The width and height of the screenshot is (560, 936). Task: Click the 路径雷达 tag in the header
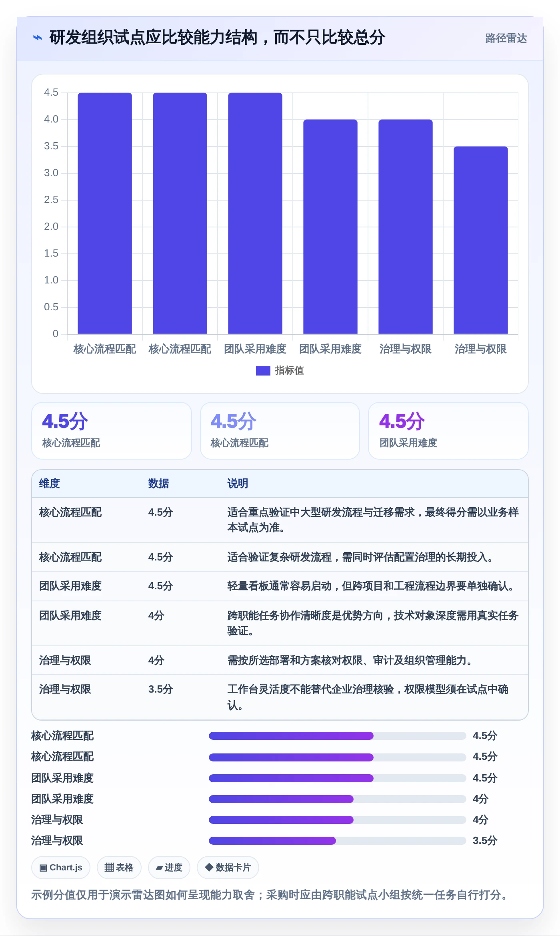pos(506,38)
